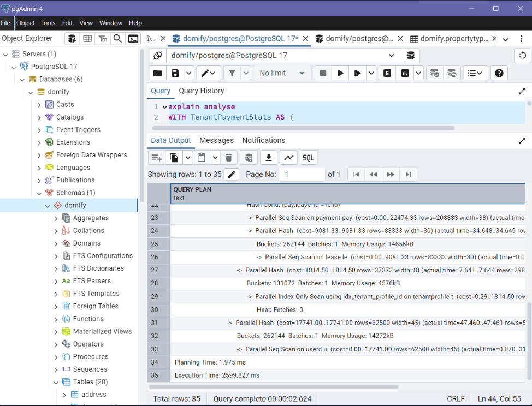The image size is (532, 406).
Task: Open the Graph Visualiser for results
Action: [x=288, y=158]
